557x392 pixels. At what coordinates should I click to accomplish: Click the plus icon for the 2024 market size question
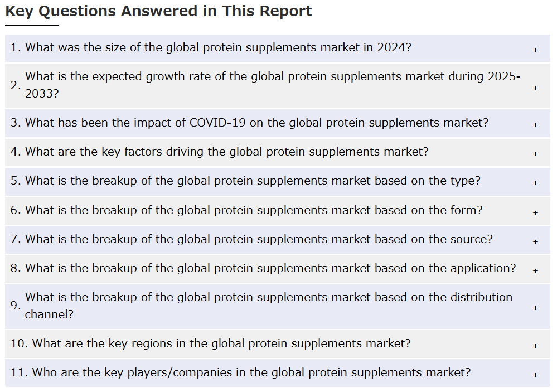click(x=535, y=50)
